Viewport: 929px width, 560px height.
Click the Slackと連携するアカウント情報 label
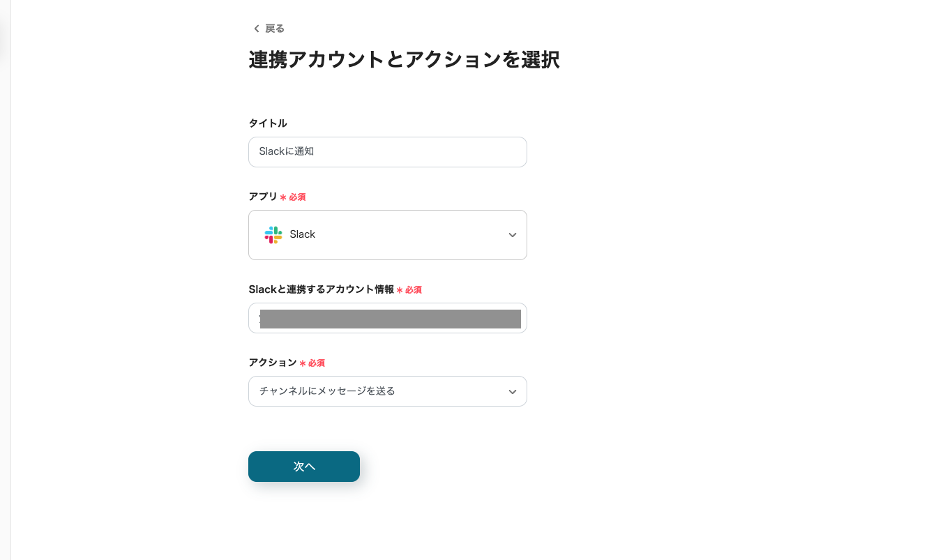click(x=321, y=289)
